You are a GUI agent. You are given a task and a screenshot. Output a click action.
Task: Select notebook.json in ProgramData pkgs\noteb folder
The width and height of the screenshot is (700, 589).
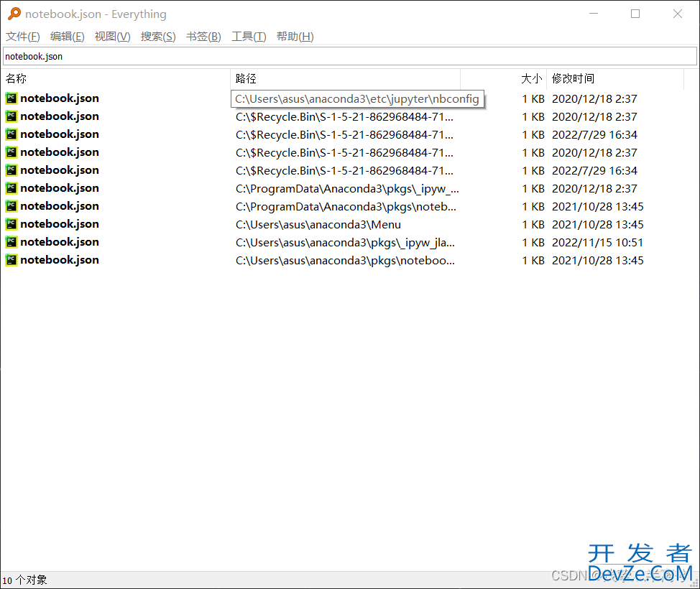(60, 206)
